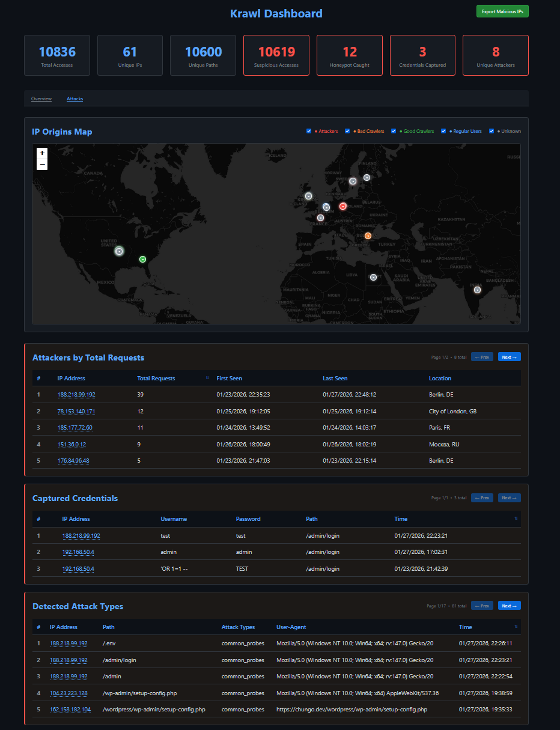The image size is (560, 730).
Task: Select the Overview tab
Action: [x=41, y=99]
